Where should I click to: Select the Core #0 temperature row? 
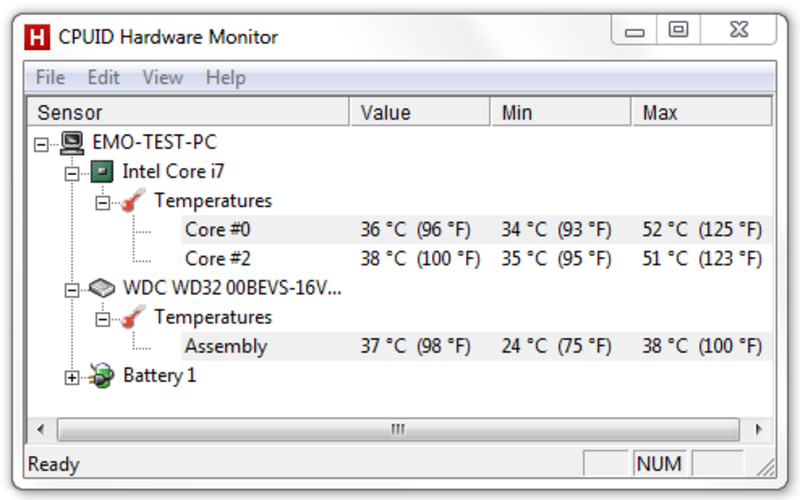[477, 230]
